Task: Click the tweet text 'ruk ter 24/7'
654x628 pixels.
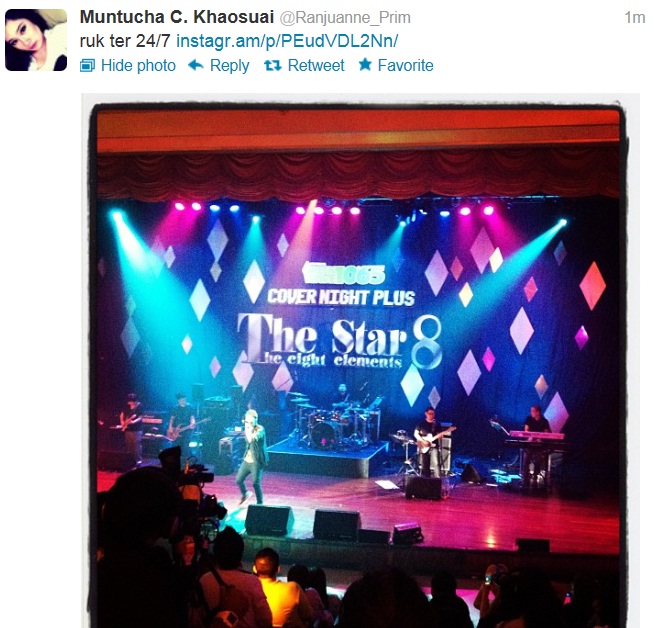Action: pos(125,41)
